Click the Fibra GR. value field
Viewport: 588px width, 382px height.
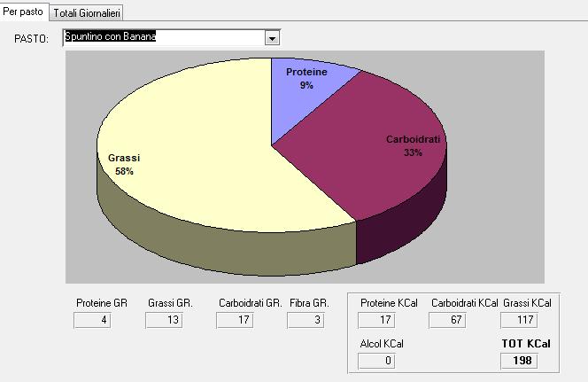click(306, 320)
